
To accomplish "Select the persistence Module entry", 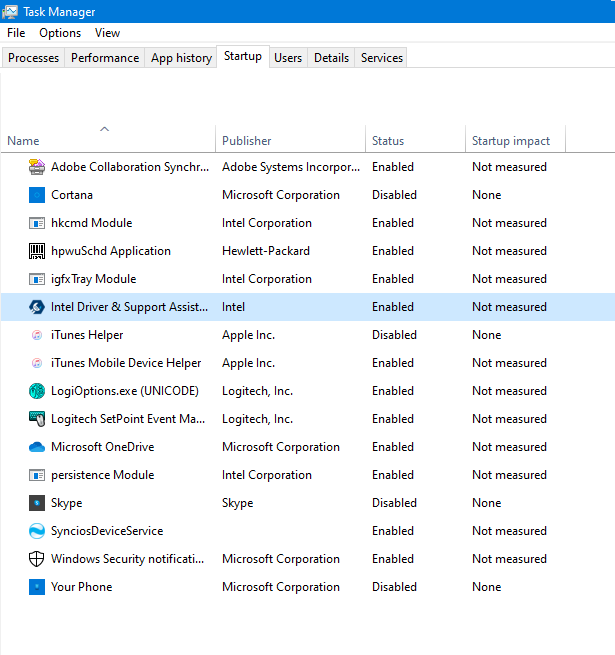I will coord(103,475).
